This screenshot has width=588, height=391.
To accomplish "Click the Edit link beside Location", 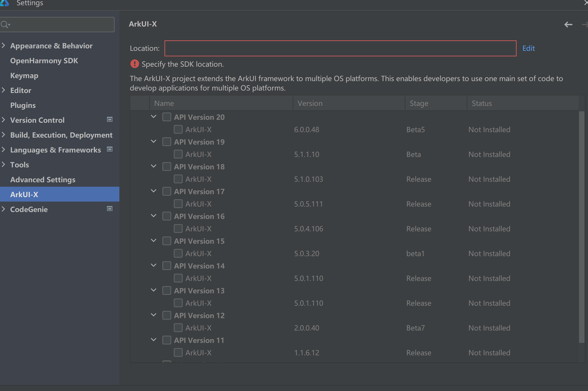I will [x=528, y=48].
